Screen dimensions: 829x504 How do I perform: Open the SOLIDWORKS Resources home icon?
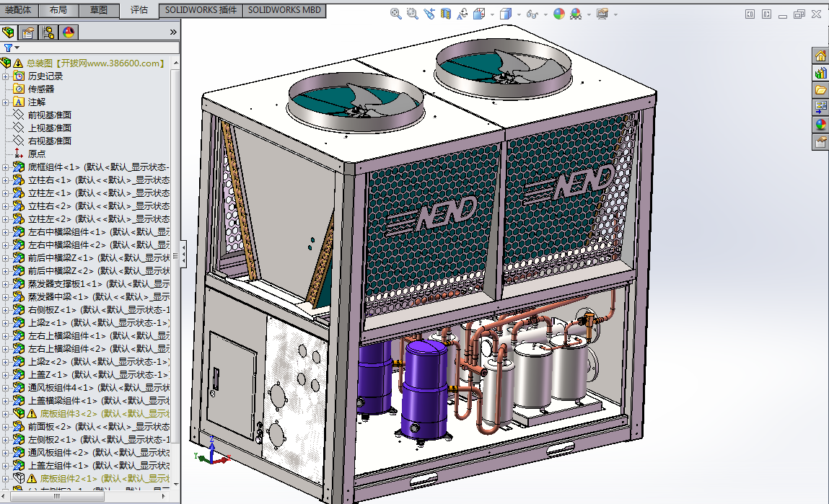point(820,56)
